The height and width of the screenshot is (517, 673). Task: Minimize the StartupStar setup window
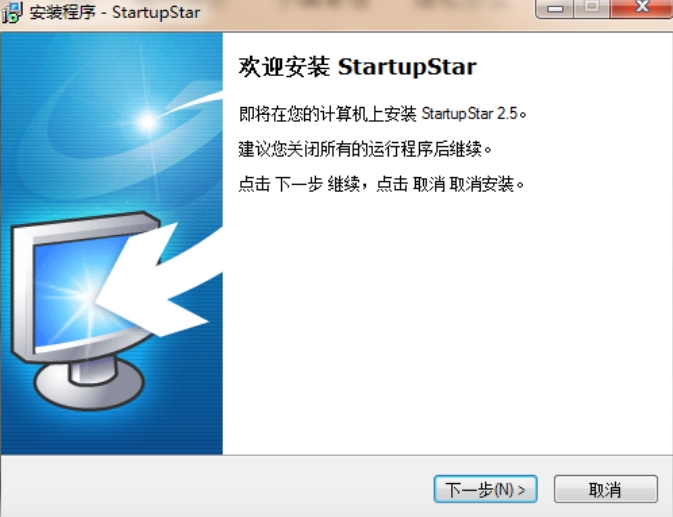[x=555, y=8]
